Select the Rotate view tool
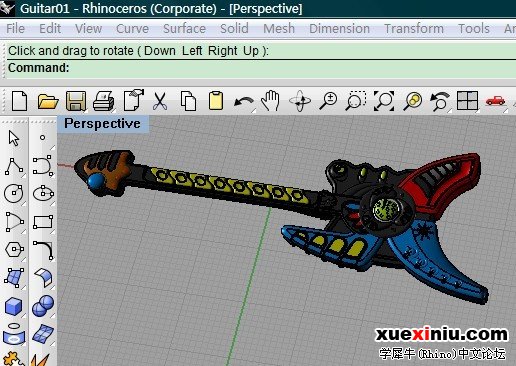The height and width of the screenshot is (366, 516). (300, 101)
